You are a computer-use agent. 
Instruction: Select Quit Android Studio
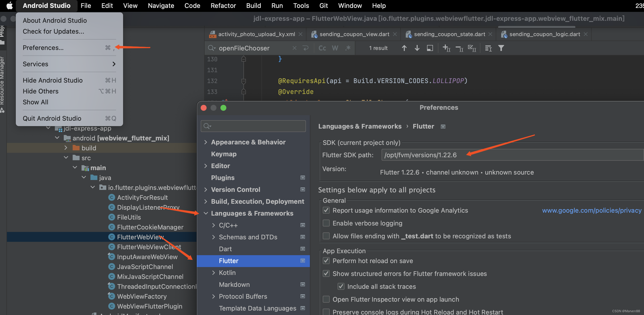coord(69,118)
